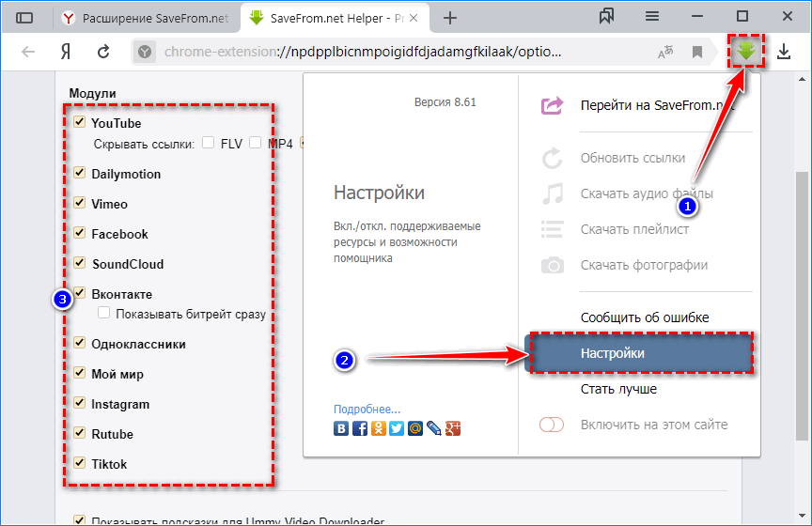Open Yandex home via the Я icon
The height and width of the screenshot is (526, 812).
pyautogui.click(x=66, y=52)
